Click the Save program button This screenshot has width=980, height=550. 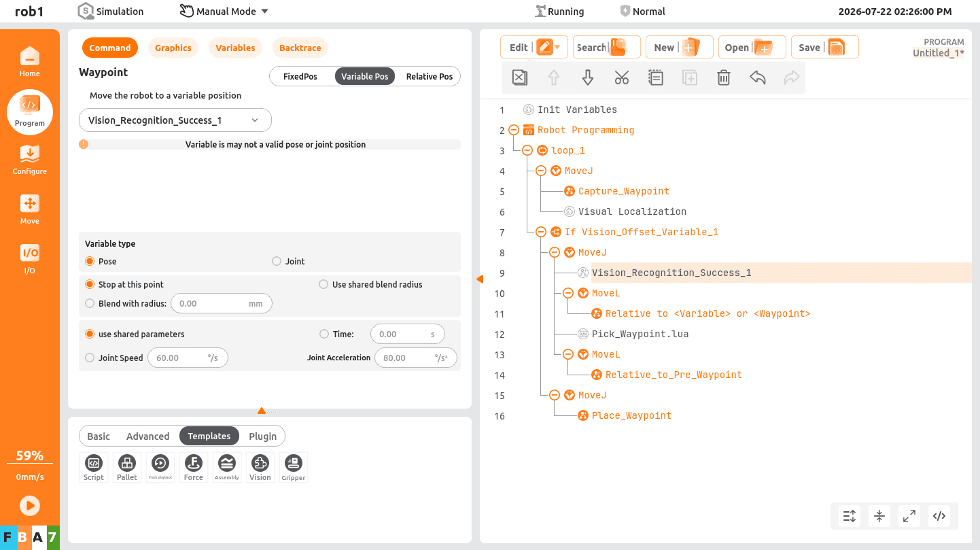(x=825, y=47)
